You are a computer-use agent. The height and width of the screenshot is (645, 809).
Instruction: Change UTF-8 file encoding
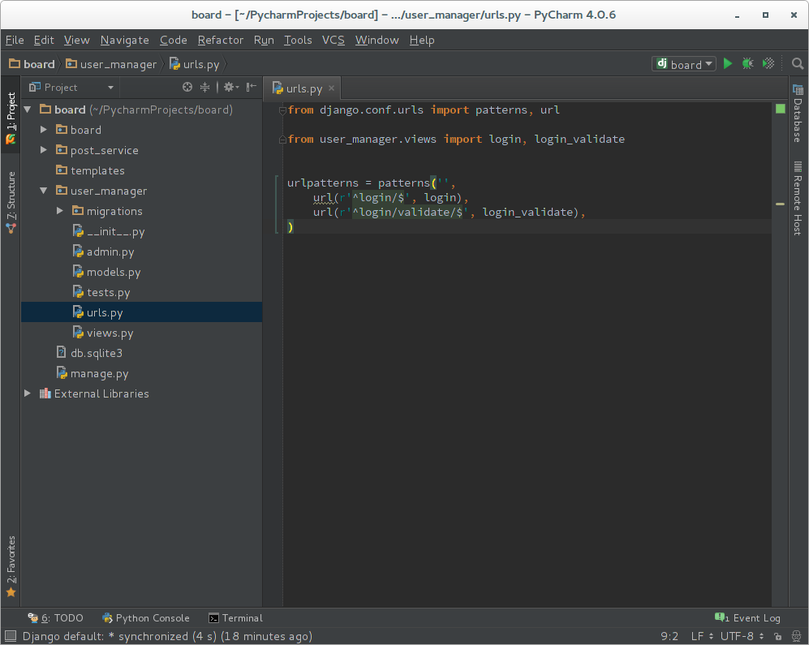click(x=741, y=636)
